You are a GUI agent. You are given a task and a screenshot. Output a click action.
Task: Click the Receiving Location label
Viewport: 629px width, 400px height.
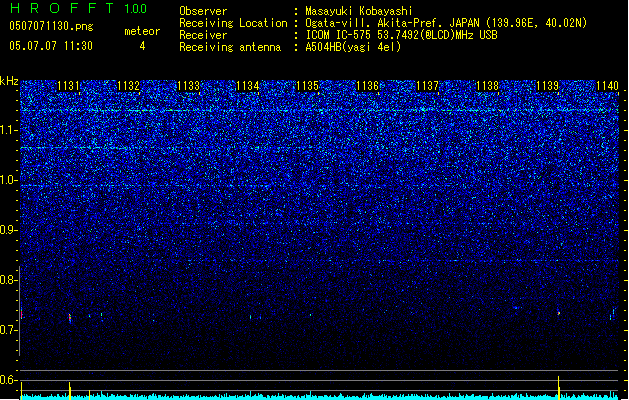point(233,23)
